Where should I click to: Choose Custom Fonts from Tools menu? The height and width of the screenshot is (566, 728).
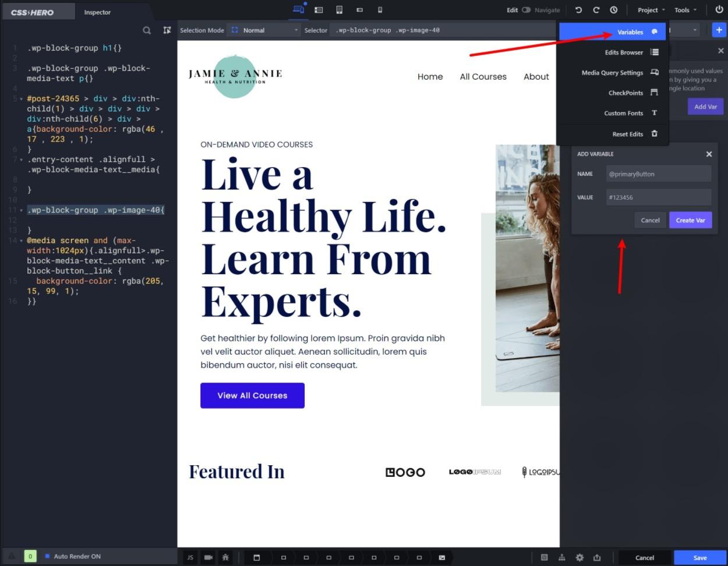point(612,114)
